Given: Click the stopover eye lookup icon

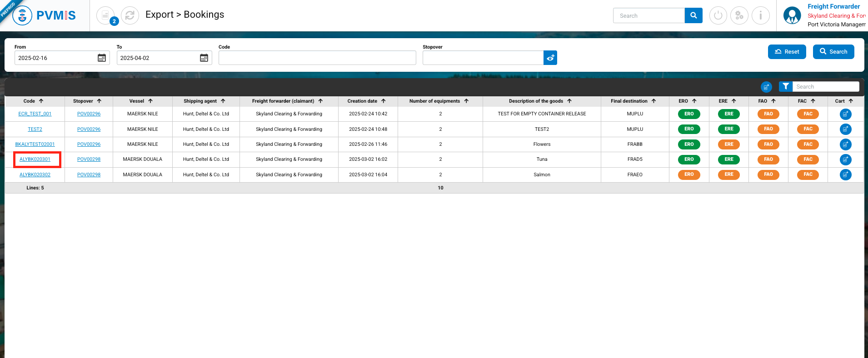Looking at the screenshot, I should [x=550, y=58].
